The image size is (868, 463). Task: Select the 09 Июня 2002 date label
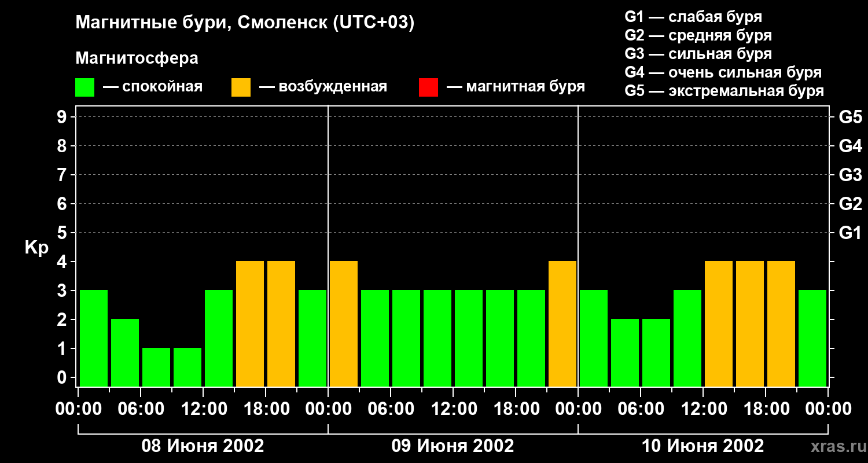pos(453,446)
